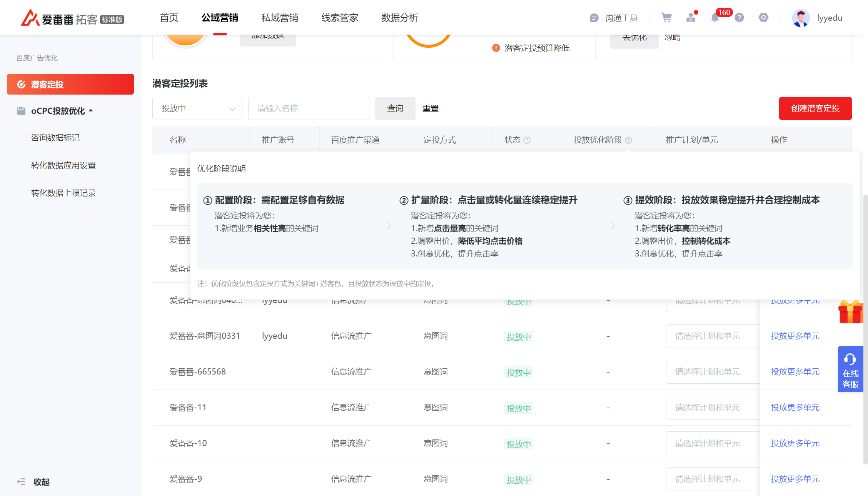Click the 沟通工具 label in header
The width and height of the screenshot is (868, 496).
[621, 18]
